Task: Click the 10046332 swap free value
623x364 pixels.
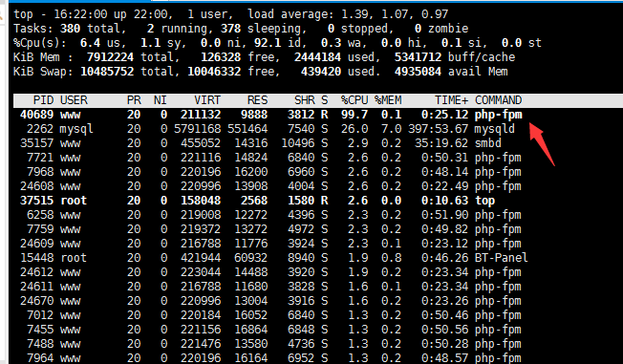Action: click(x=214, y=72)
